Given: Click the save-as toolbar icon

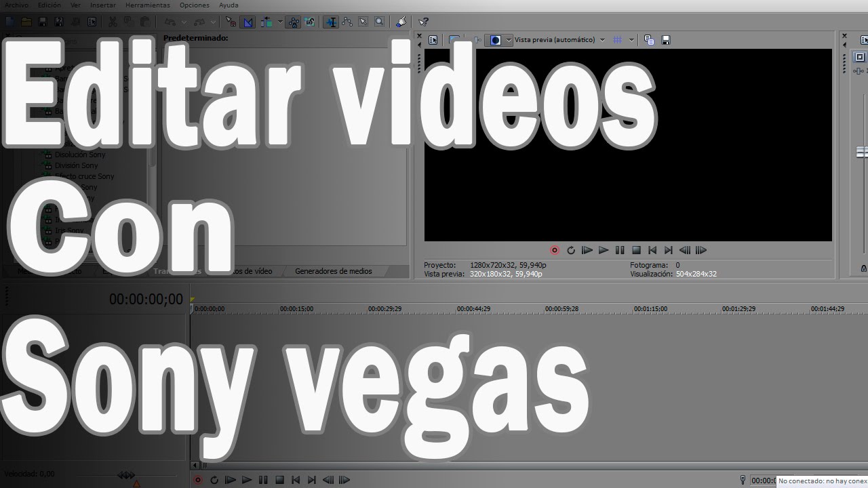Looking at the screenshot, I should point(59,22).
